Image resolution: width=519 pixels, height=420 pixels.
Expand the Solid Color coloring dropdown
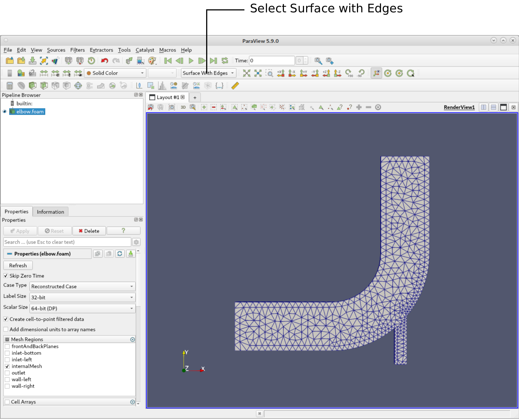(x=115, y=73)
